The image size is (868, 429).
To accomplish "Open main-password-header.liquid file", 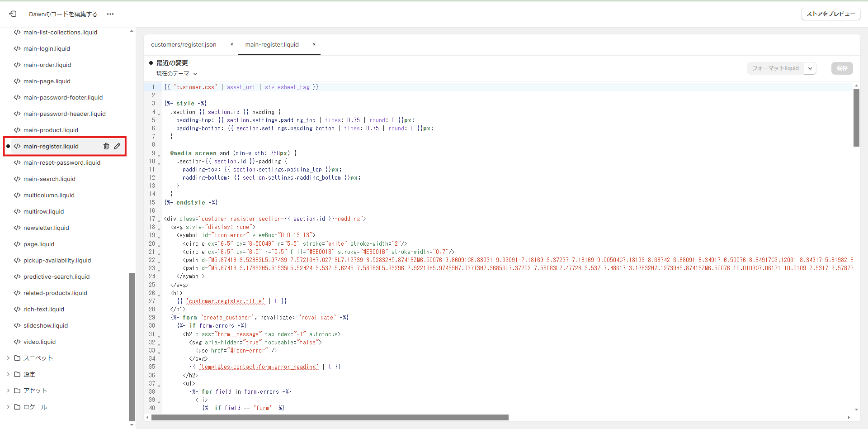I will (x=64, y=114).
